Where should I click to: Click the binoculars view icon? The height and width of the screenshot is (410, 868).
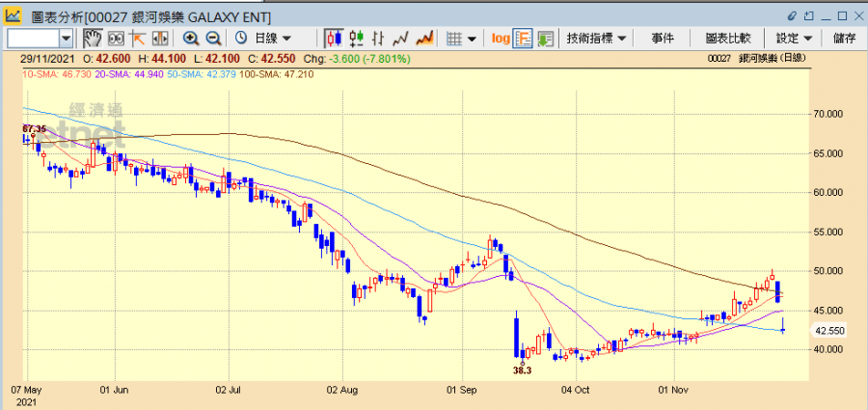click(115, 39)
